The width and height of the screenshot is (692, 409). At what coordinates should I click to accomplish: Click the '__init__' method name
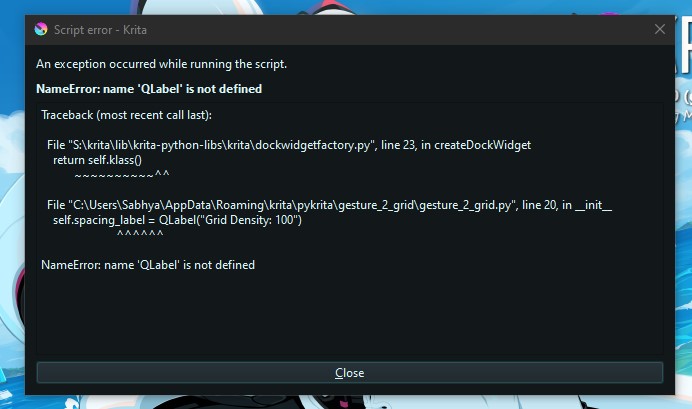(594, 205)
